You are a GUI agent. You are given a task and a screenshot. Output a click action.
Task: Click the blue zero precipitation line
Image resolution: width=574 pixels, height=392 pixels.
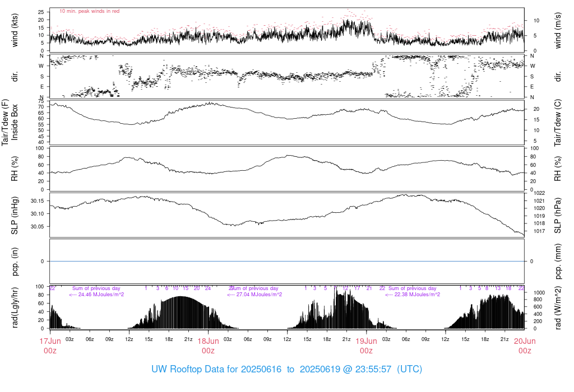(x=287, y=261)
